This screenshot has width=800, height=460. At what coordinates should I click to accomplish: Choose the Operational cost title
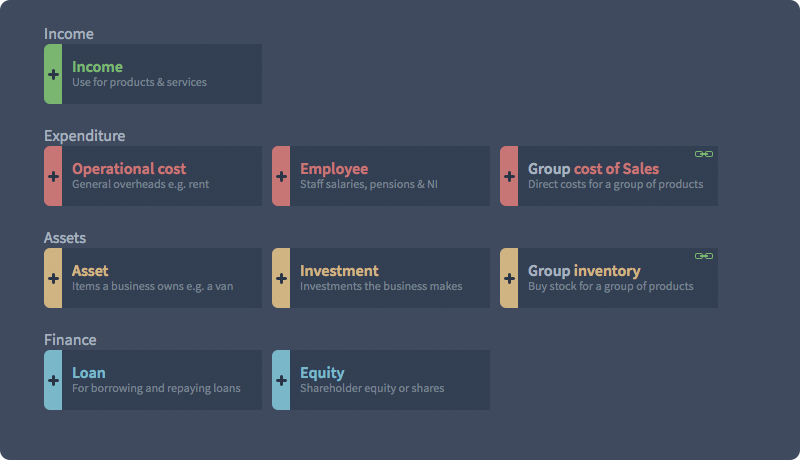point(129,169)
